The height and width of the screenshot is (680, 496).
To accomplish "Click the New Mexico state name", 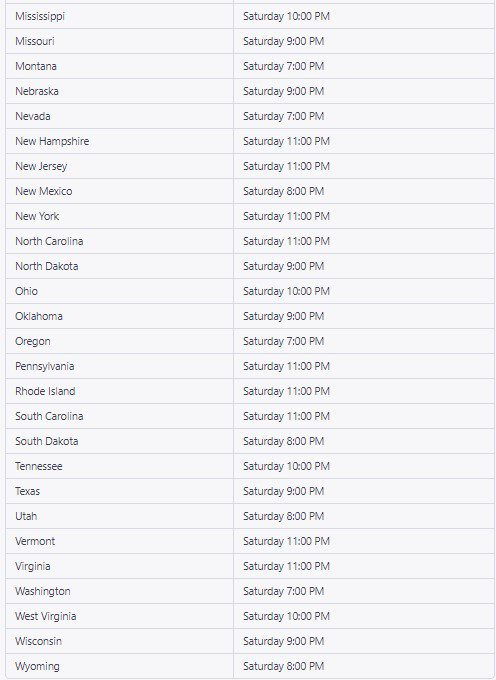I will (44, 191).
